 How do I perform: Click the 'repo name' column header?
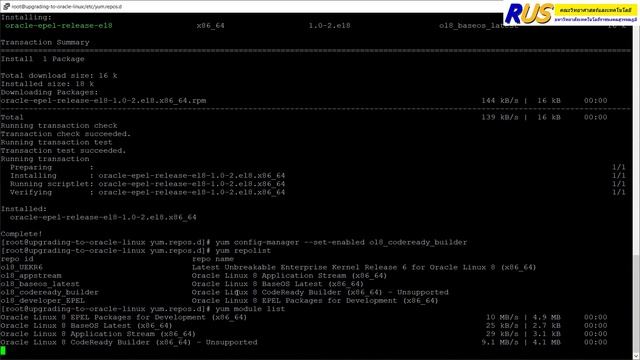tap(213, 259)
